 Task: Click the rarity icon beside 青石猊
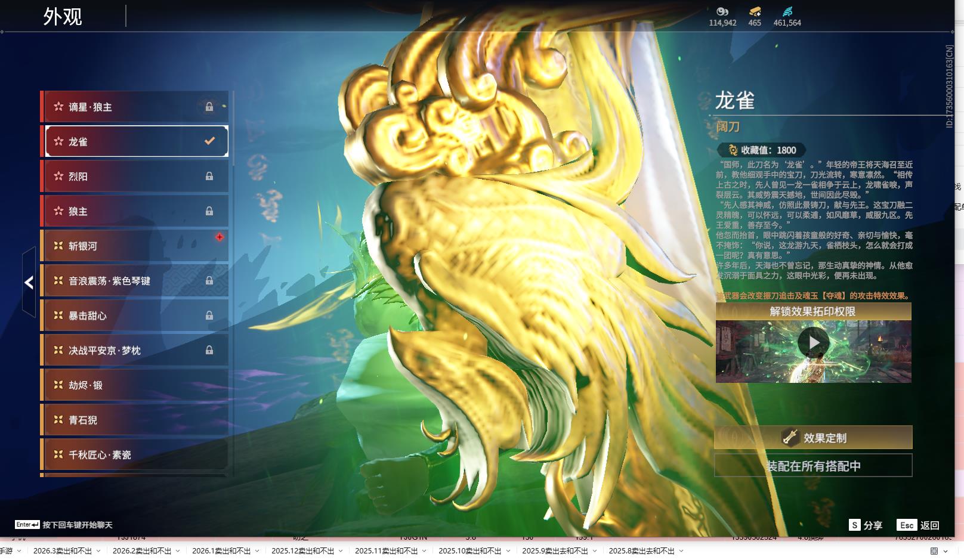pyautogui.click(x=58, y=419)
